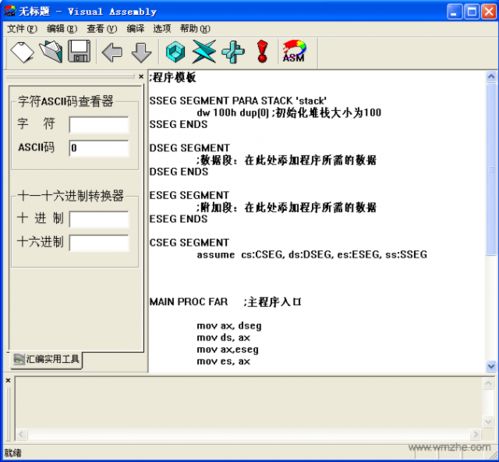
Task: Click the Save floppy disk icon
Action: coord(79,51)
